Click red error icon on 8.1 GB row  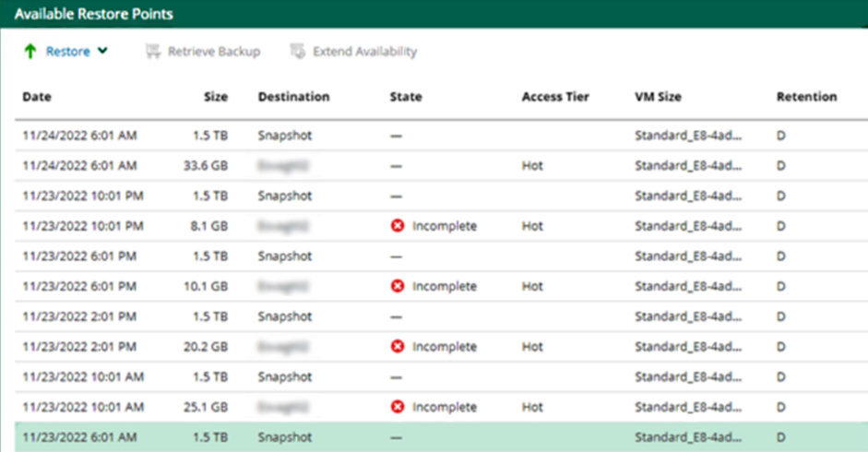pos(398,225)
